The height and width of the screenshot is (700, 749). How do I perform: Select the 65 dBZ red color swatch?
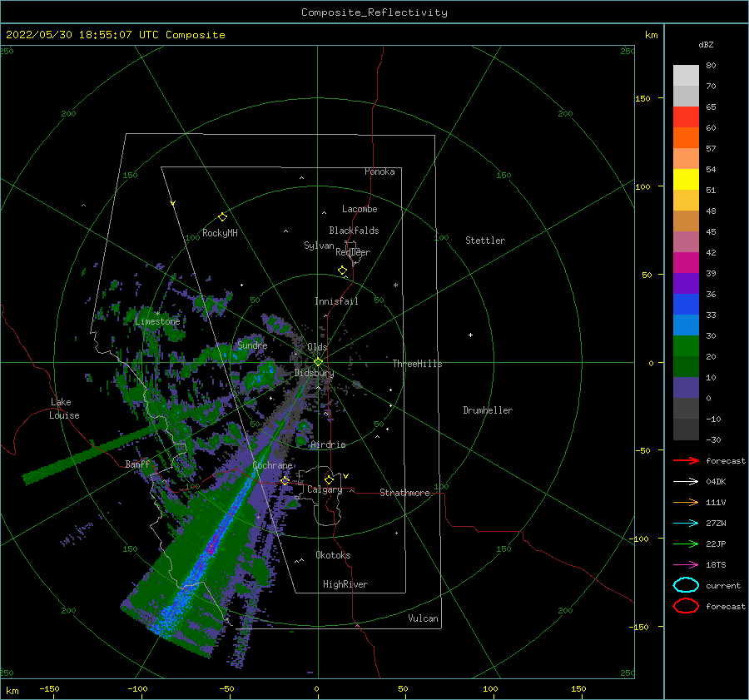(x=686, y=117)
